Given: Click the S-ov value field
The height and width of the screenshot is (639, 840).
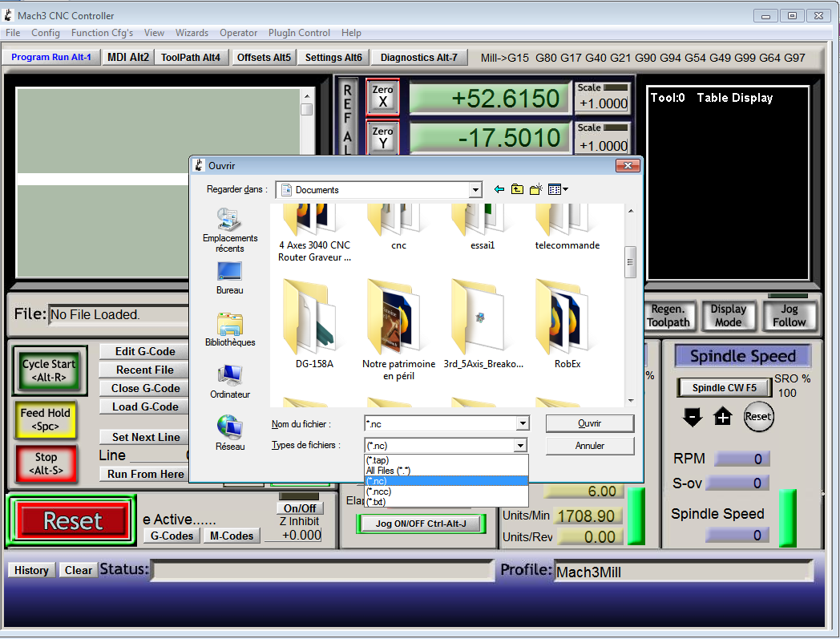Looking at the screenshot, I should (x=737, y=483).
